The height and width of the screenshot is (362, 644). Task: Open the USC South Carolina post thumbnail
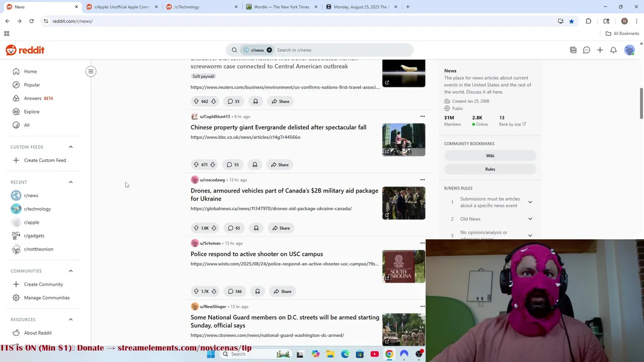tap(404, 266)
